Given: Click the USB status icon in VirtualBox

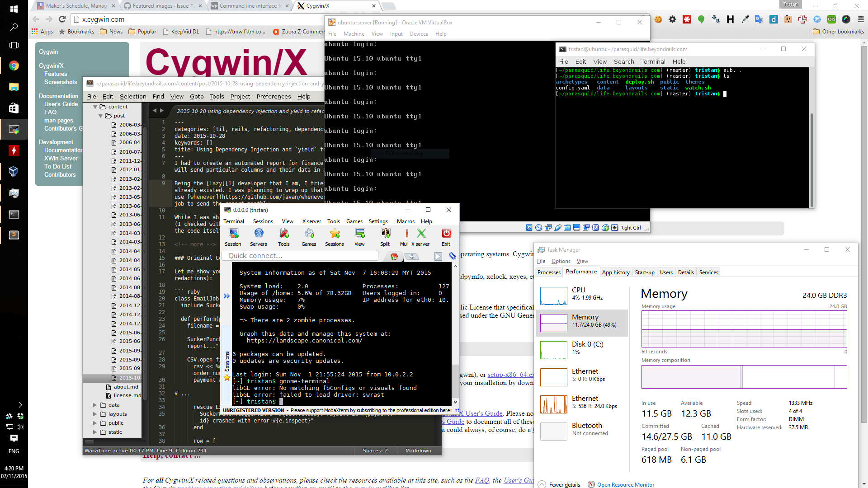Looking at the screenshot, I should tap(558, 228).
